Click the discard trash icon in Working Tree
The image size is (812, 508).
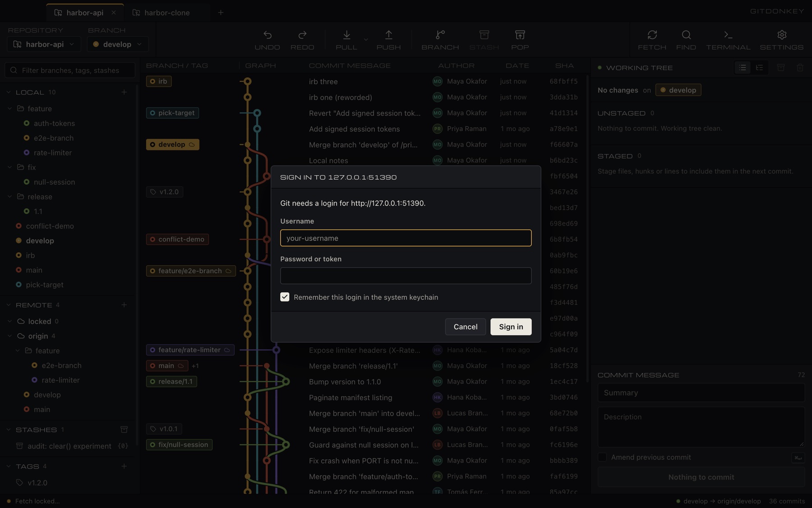coord(800,68)
